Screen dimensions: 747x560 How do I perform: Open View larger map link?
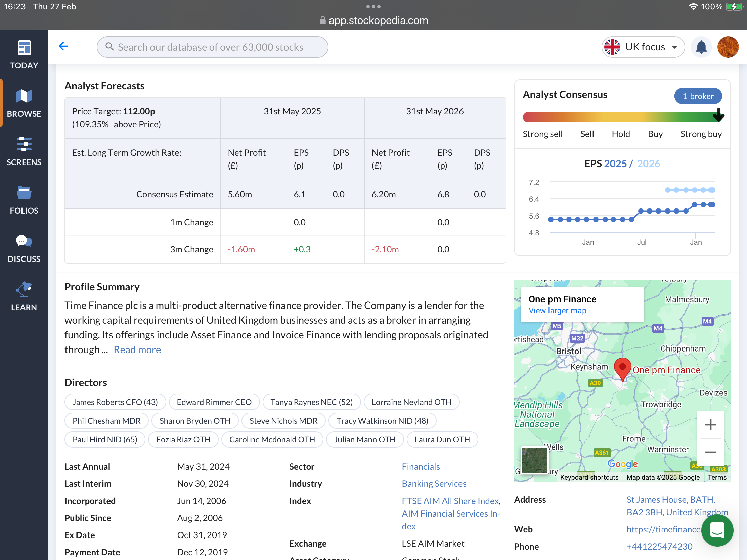557,311
